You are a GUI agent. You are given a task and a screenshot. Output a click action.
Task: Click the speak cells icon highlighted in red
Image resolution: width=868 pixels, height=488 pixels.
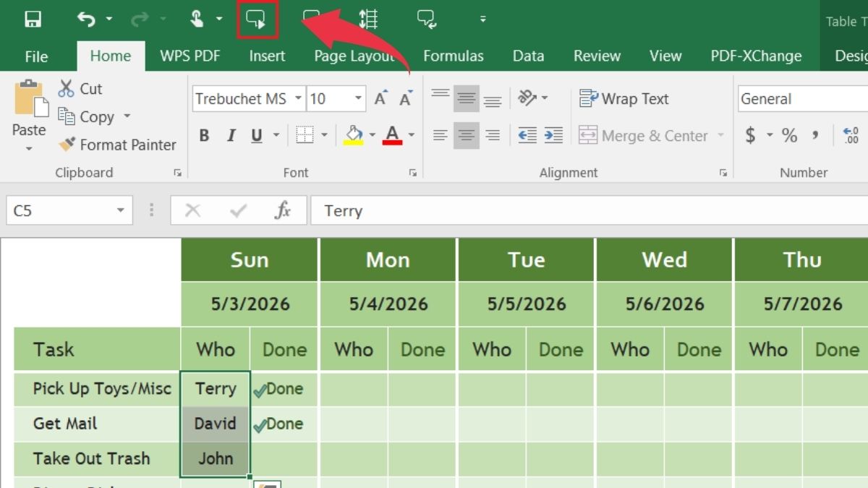click(x=257, y=20)
